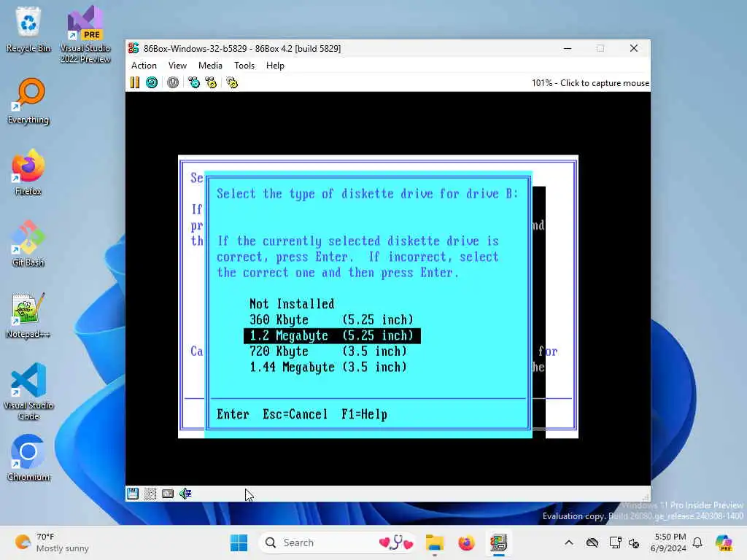Show hidden system tray icons
Image resolution: width=747 pixels, height=560 pixels.
(569, 542)
